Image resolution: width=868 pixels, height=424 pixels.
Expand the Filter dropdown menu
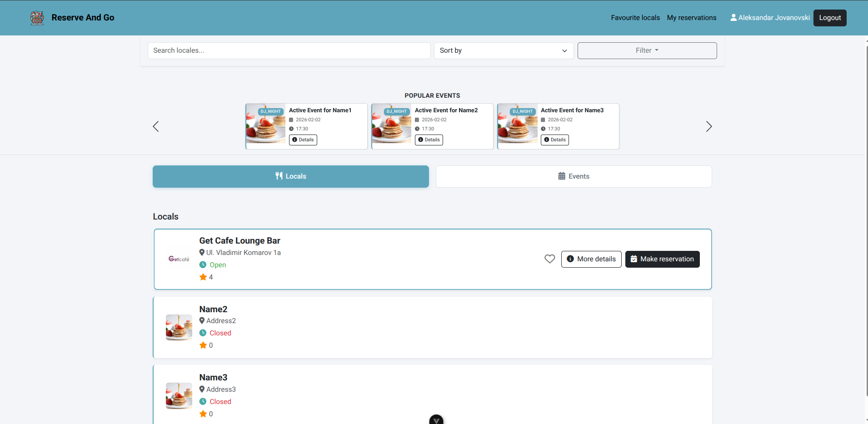[647, 50]
